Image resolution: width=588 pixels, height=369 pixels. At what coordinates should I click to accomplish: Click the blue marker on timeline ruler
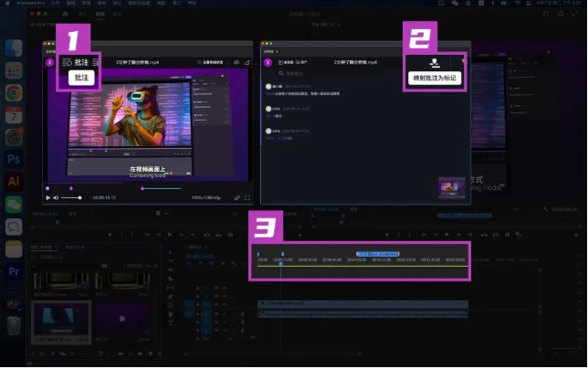tap(376, 253)
